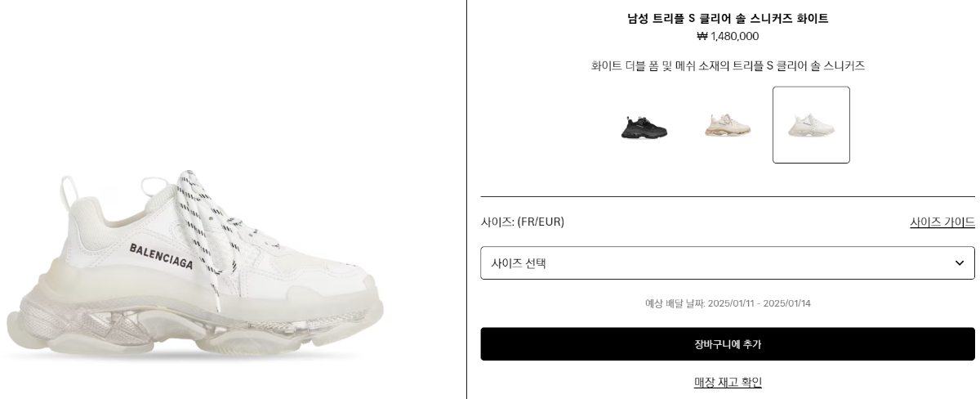
Task: Click the chevron arrow on size selector
Action: tap(960, 262)
